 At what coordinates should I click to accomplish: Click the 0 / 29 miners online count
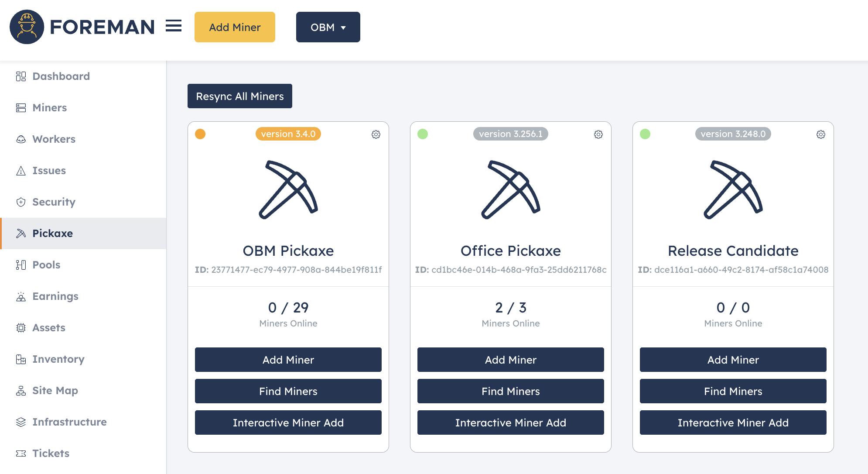coord(288,308)
